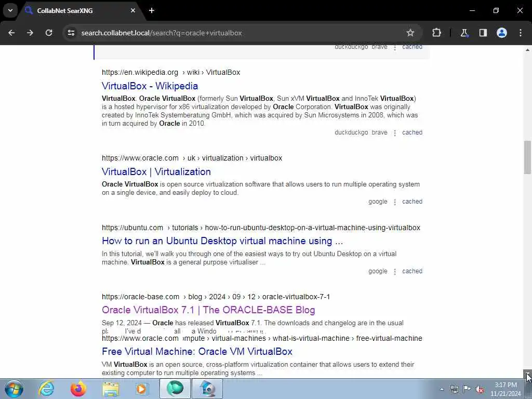Open network status tray icon
This screenshot has height=399, width=532.
(x=454, y=389)
